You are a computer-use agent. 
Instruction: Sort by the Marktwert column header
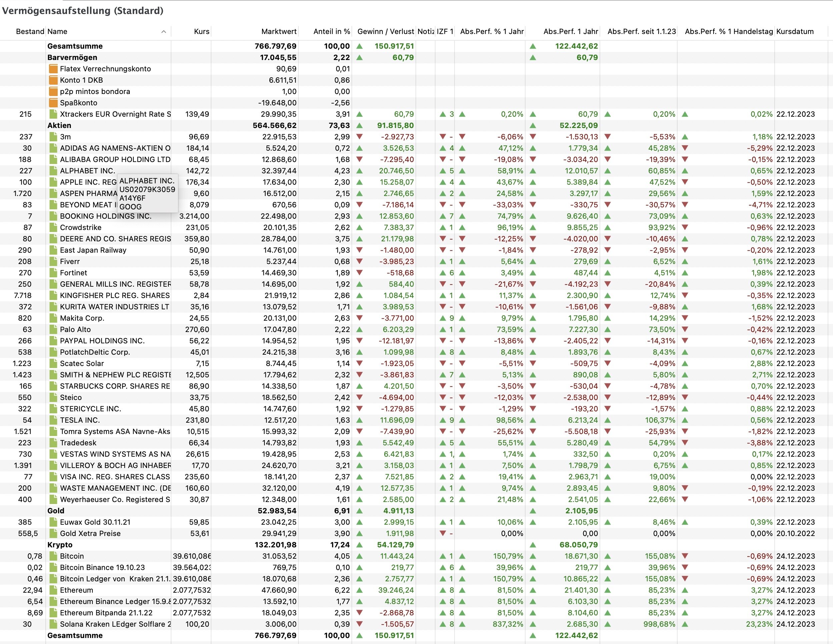coord(278,32)
